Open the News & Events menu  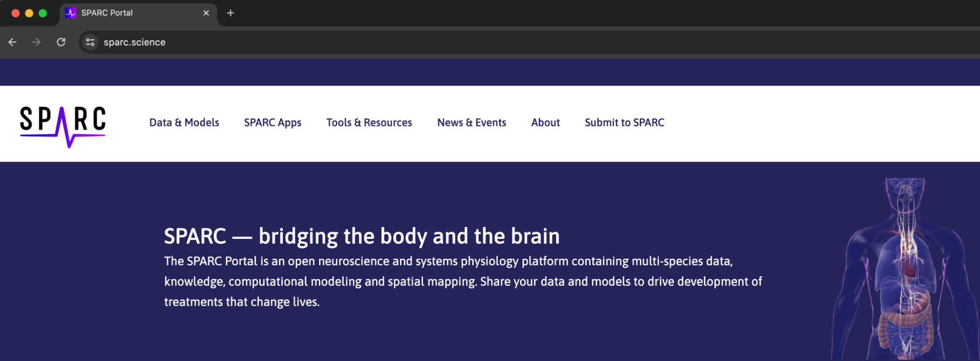(x=472, y=123)
